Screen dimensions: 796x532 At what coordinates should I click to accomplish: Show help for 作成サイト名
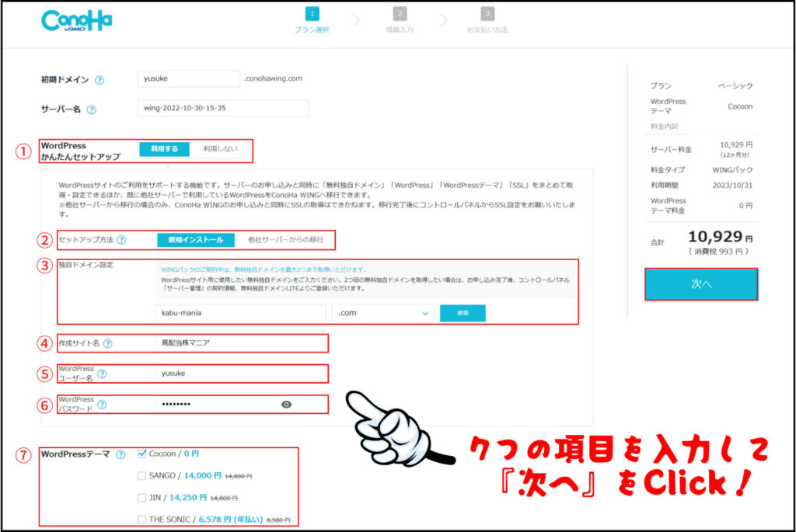pyautogui.click(x=107, y=343)
